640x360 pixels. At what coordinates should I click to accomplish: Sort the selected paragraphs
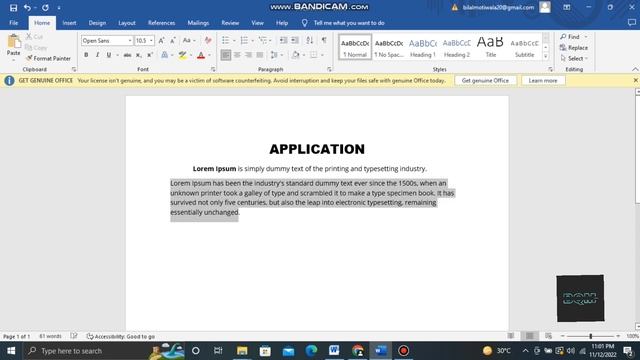pos(310,40)
